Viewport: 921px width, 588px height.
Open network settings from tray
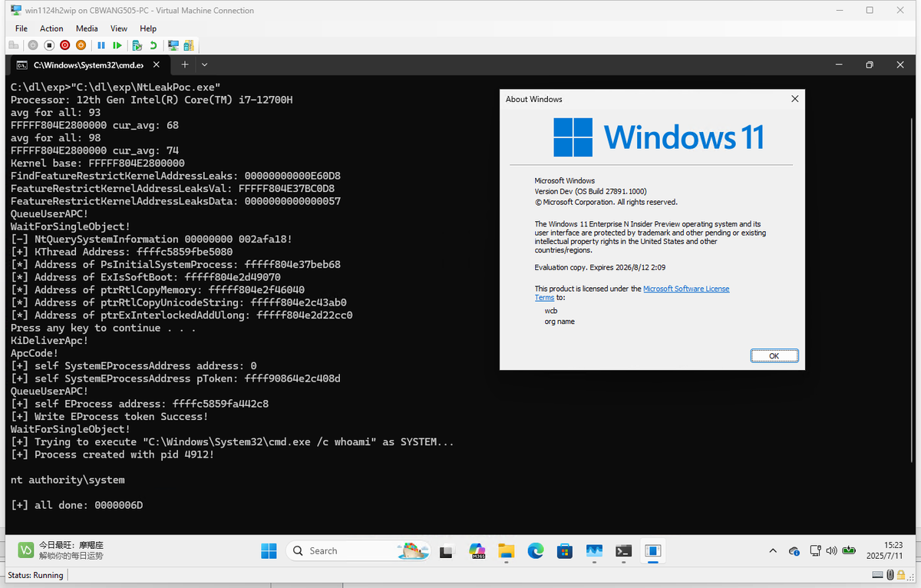tap(814, 550)
